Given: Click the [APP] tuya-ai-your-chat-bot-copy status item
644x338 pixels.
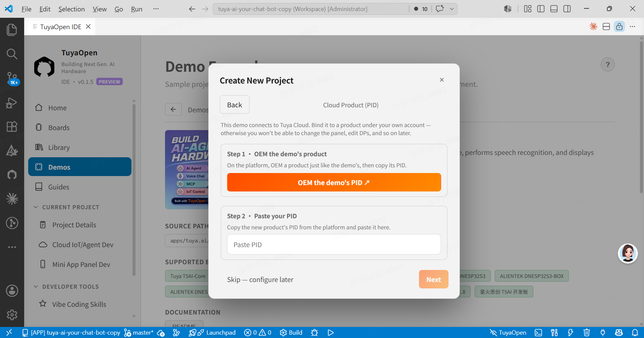Looking at the screenshot, I should (71, 333).
